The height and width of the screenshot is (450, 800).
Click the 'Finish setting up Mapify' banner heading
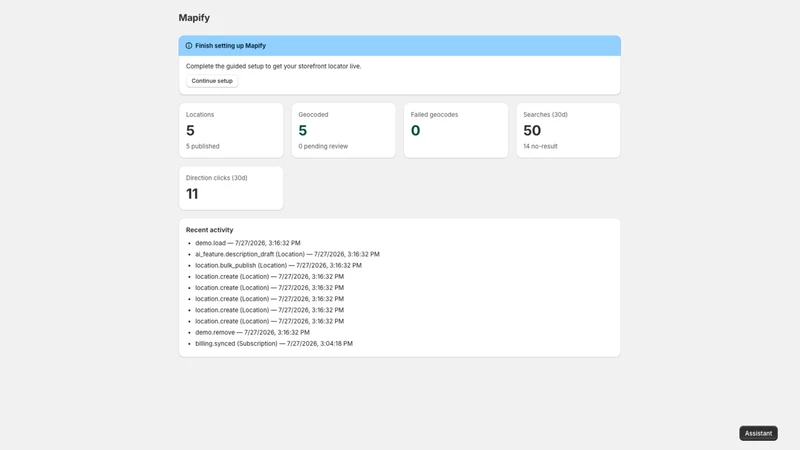pyautogui.click(x=230, y=46)
